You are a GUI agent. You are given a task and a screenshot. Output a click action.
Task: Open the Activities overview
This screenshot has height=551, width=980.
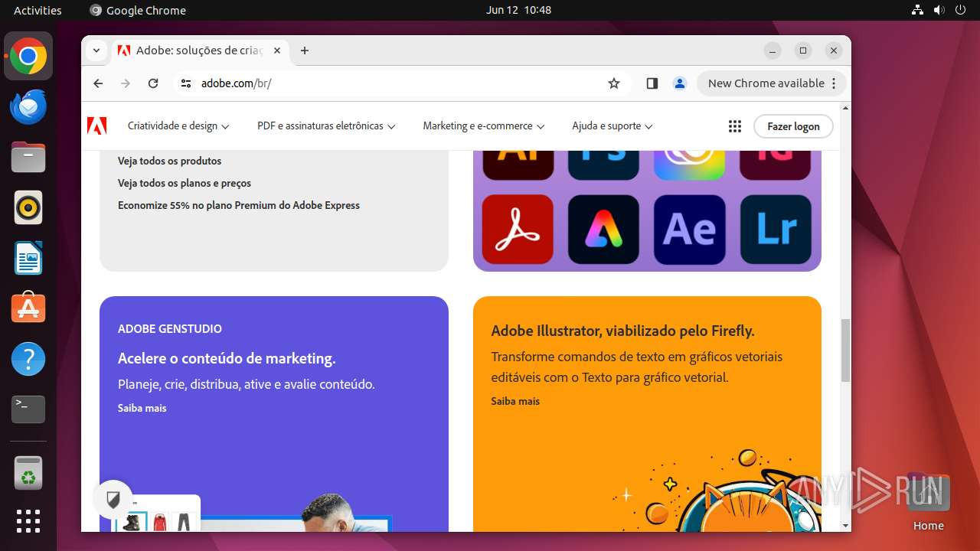coord(38,10)
